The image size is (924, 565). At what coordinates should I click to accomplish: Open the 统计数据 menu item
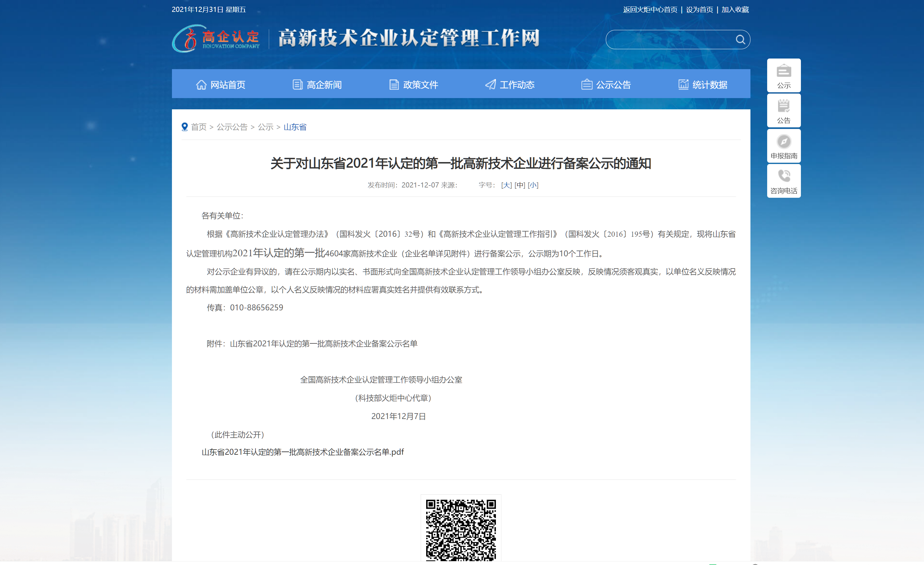(702, 85)
